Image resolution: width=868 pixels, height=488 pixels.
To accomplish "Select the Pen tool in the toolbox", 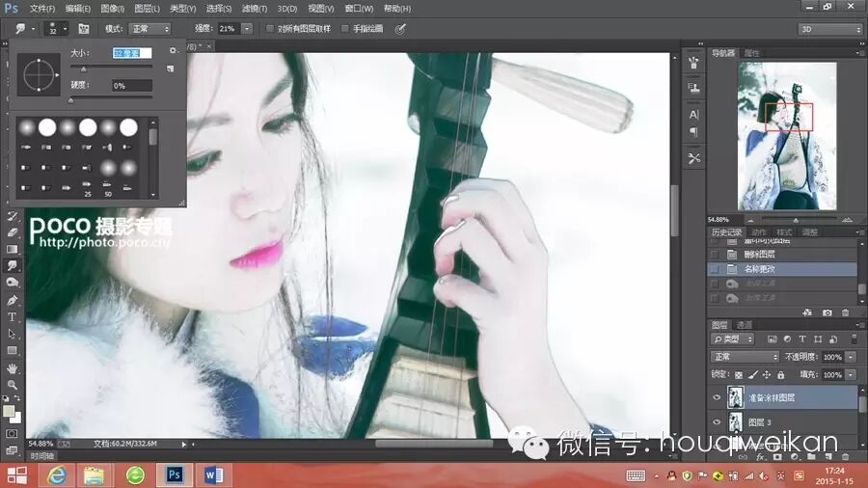I will tap(12, 301).
